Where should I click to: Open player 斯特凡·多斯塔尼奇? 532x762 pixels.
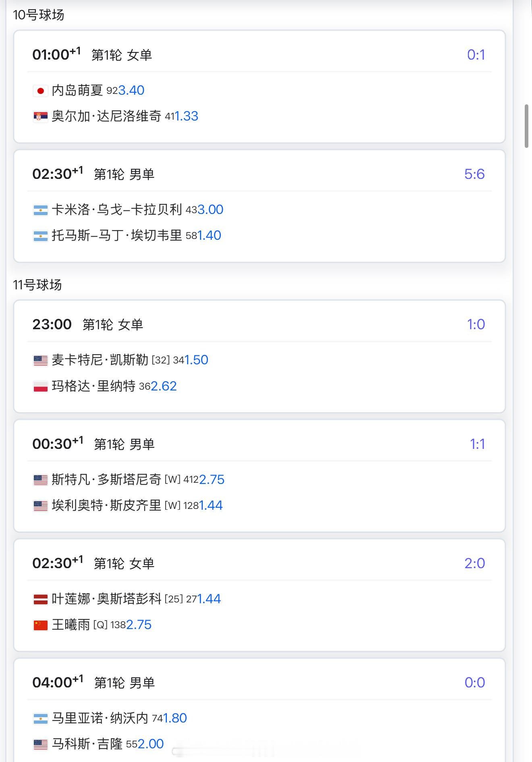pyautogui.click(x=106, y=480)
